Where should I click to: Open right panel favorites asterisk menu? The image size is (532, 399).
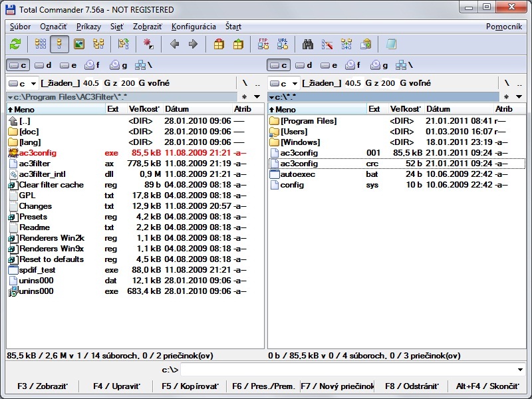click(x=506, y=97)
